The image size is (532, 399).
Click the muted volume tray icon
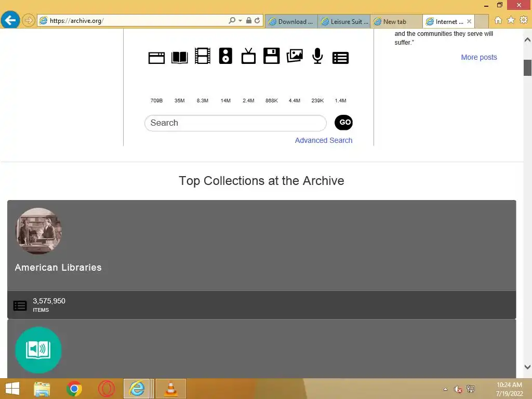pyautogui.click(x=458, y=389)
